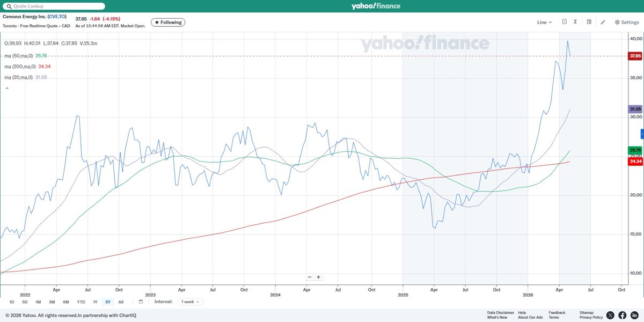This screenshot has width=644, height=322.
Task: Open the Line chart type dropdown
Action: (x=544, y=23)
